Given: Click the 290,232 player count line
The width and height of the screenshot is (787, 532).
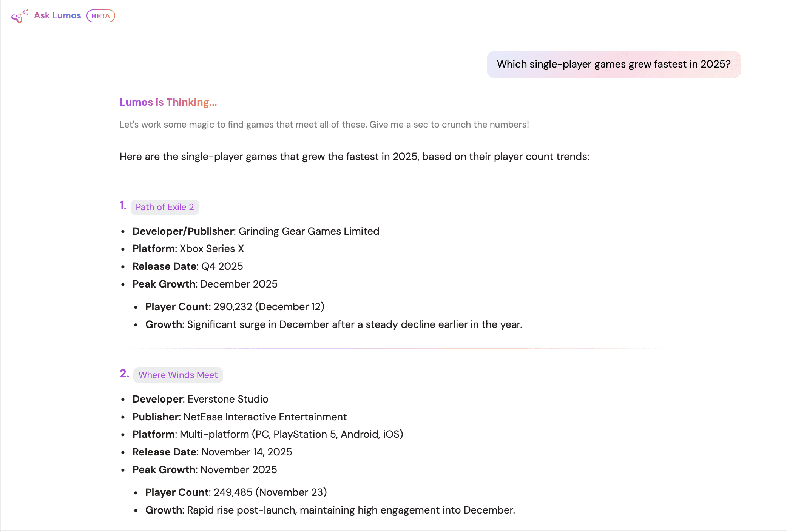Looking at the screenshot, I should click(x=235, y=307).
